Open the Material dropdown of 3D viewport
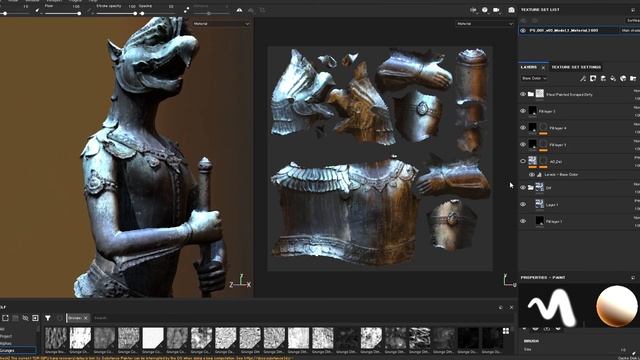640x360 pixels. tap(221, 24)
